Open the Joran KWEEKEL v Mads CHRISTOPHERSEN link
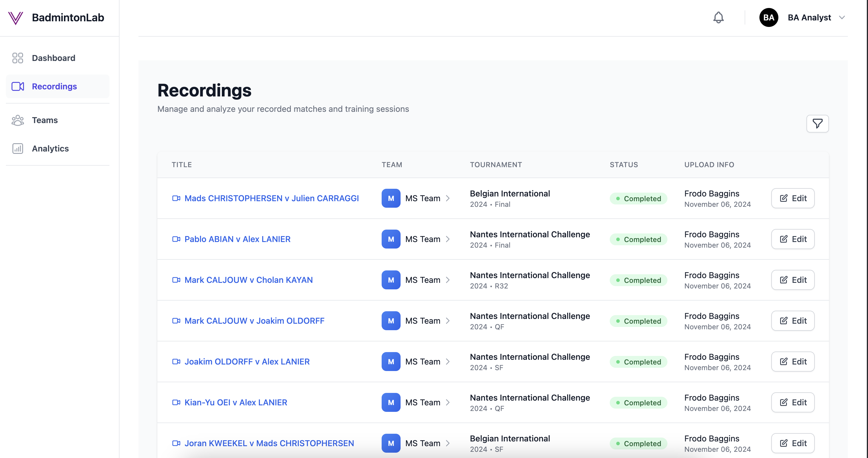 click(269, 443)
